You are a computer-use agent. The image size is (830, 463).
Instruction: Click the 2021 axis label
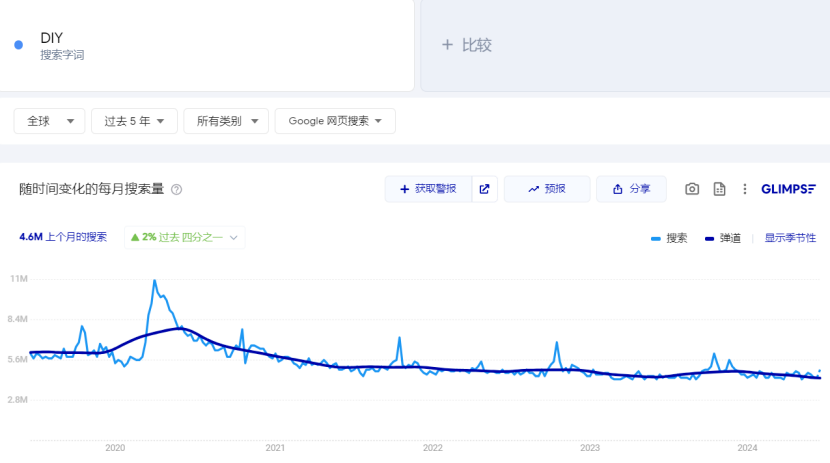[275, 448]
